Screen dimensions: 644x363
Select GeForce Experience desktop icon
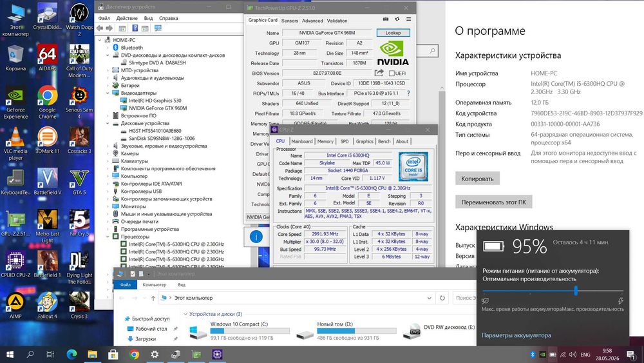15,103
